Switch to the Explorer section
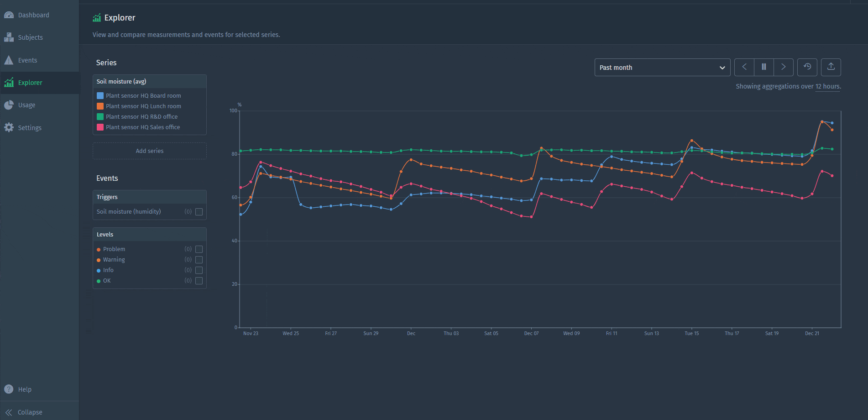868x420 pixels. [x=30, y=83]
